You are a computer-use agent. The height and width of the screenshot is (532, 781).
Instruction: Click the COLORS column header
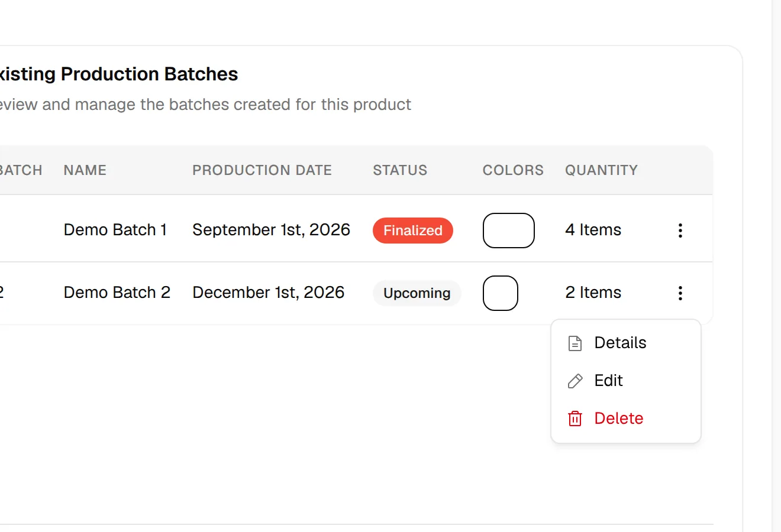pos(513,170)
